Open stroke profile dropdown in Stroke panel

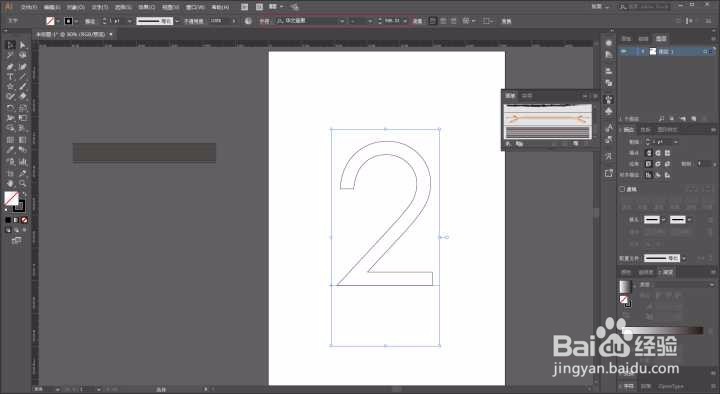tap(684, 259)
